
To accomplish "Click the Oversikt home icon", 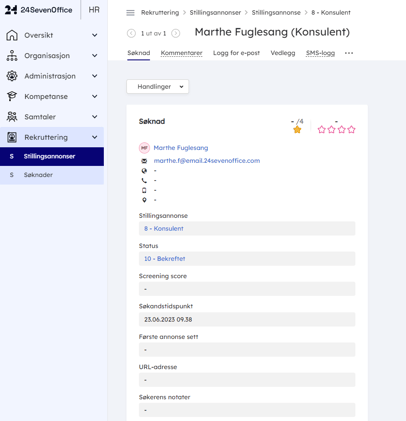I will pyautogui.click(x=12, y=35).
